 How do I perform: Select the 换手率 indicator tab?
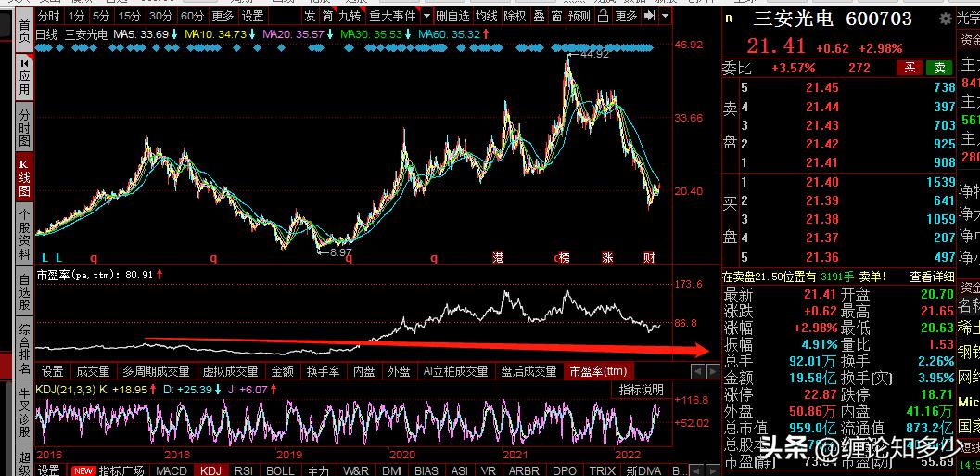pyautogui.click(x=323, y=371)
